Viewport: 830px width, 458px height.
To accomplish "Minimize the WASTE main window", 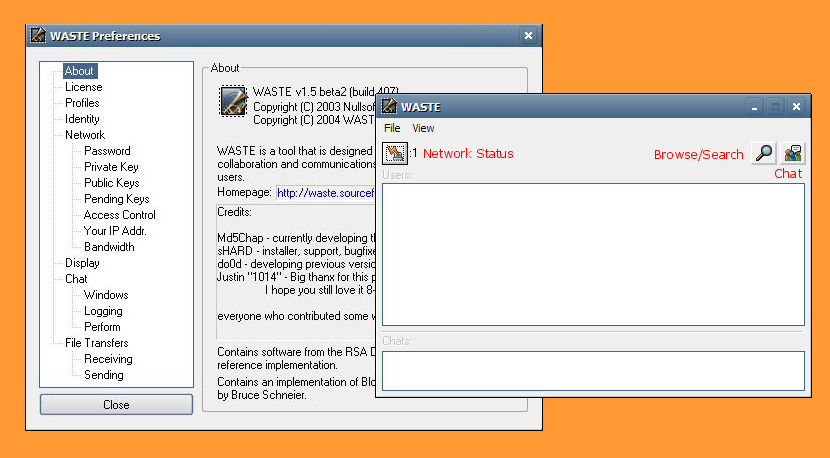I will [754, 106].
